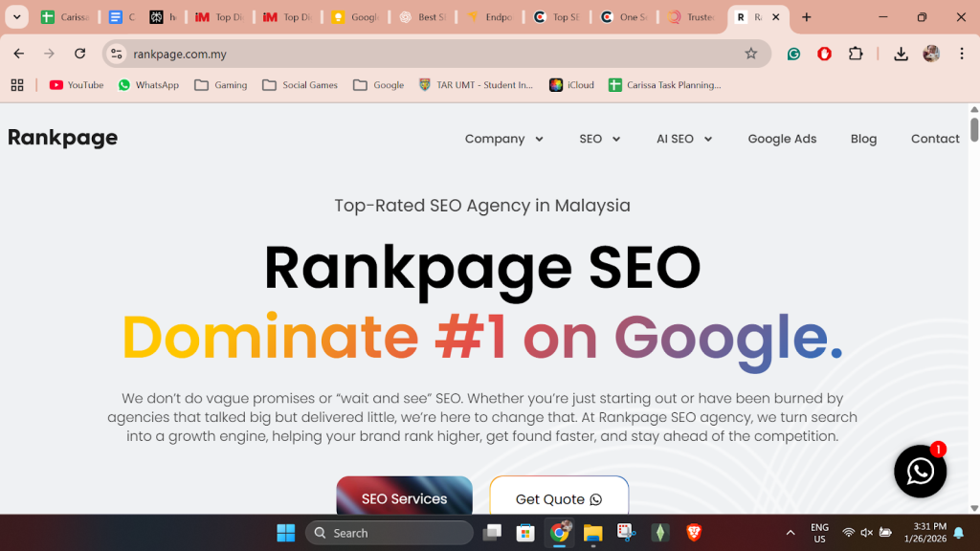Open the ENG US language switcher
The height and width of the screenshot is (551, 980).
coord(819,533)
